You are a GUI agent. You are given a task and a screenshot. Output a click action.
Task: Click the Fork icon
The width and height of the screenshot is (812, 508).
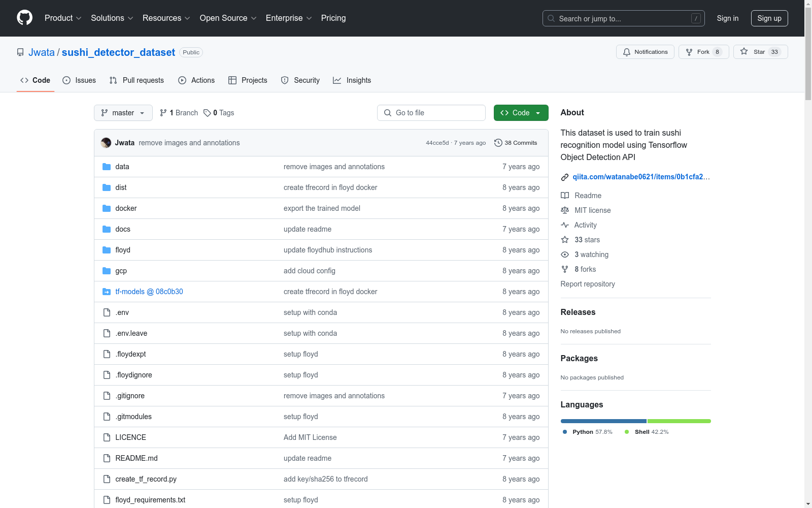[689, 52]
